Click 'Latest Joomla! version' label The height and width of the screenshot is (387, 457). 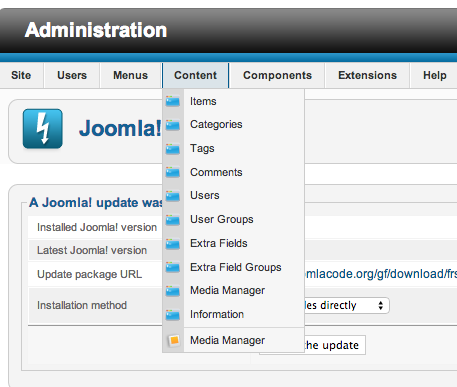(x=92, y=250)
